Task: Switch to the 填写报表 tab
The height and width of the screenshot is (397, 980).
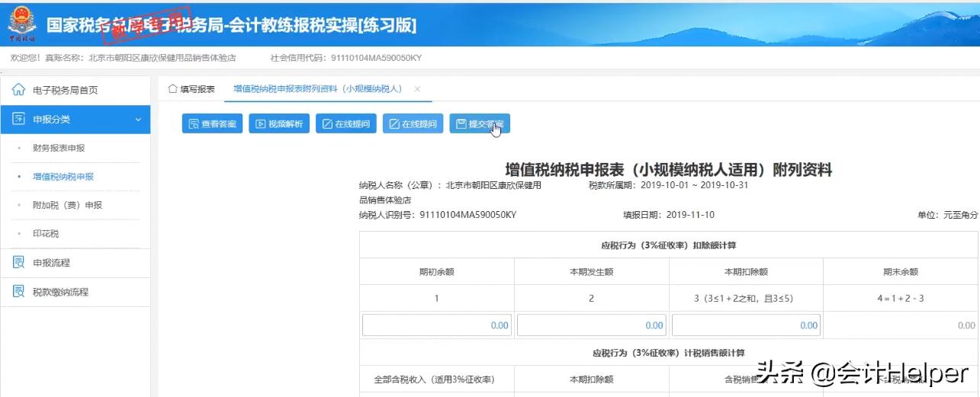Action: click(x=191, y=89)
